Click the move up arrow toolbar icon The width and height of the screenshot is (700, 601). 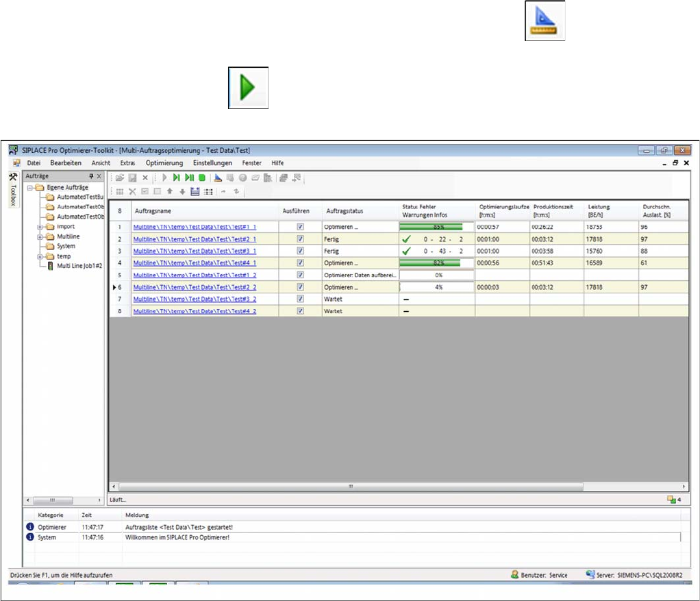click(170, 192)
